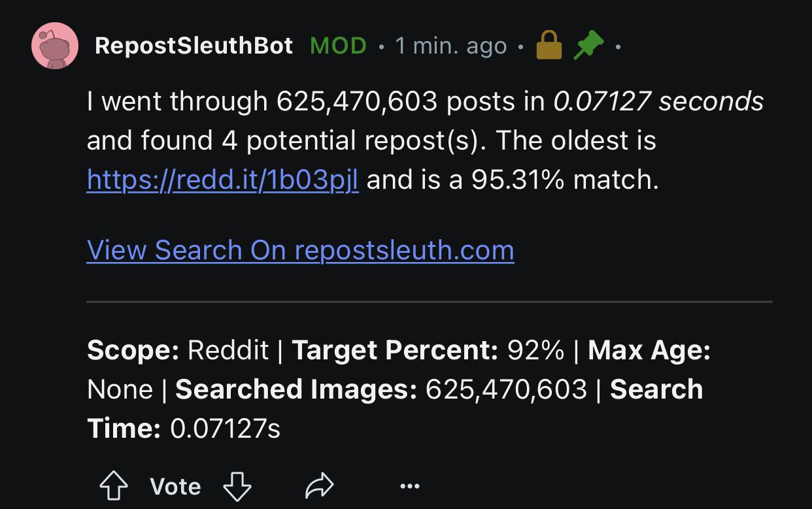This screenshot has width=812, height=509.
Task: Click the green pinned comment icon
Action: pos(588,46)
